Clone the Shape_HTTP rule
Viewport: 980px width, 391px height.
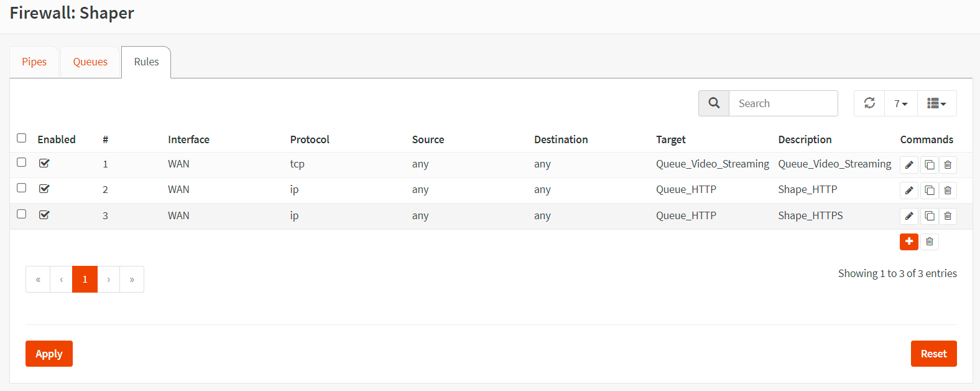coord(929,191)
